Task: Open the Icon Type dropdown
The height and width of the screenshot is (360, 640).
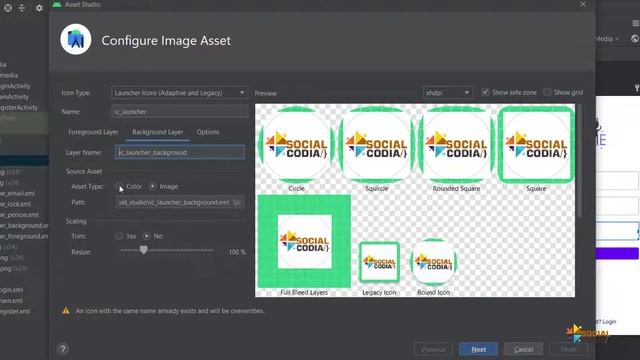Action: click(180, 93)
